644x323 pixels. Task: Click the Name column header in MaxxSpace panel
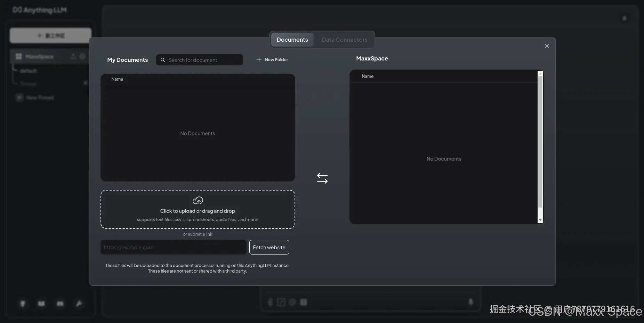pos(368,76)
